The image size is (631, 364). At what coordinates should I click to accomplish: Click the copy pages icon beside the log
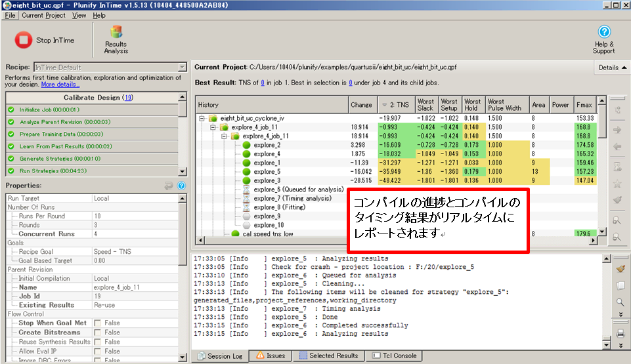pyautogui.click(x=620, y=285)
